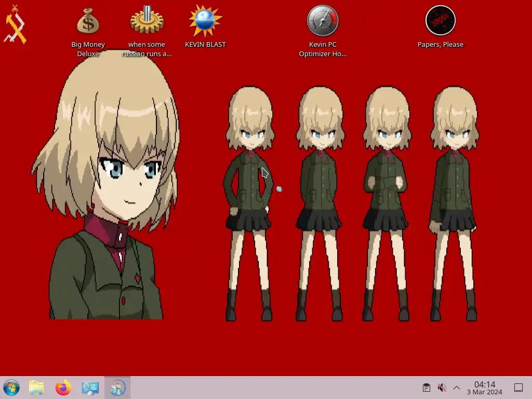The height and width of the screenshot is (399, 532).
Task: Select 'Big Money Deluxe' label text
Action: [88, 49]
